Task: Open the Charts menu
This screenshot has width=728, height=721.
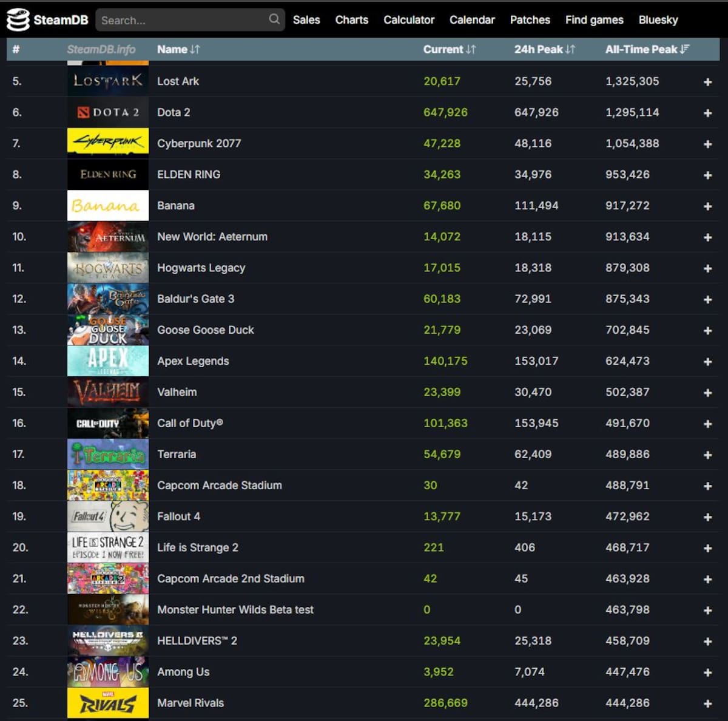Action: coord(352,19)
